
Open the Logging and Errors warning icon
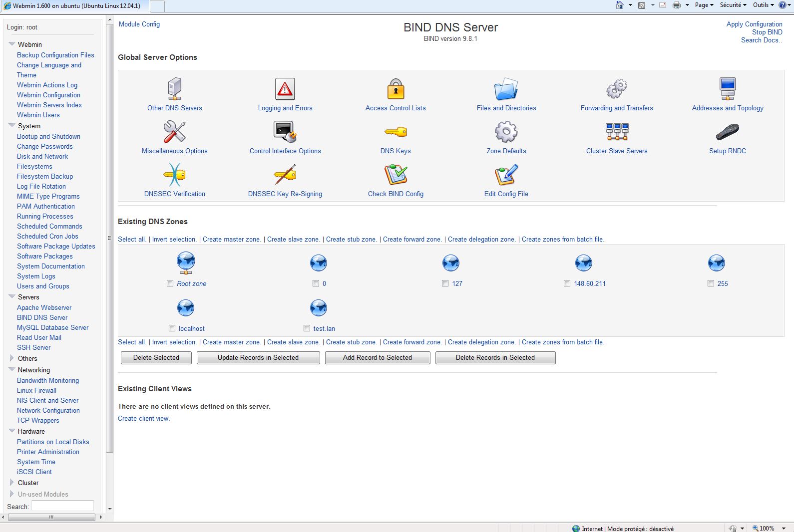pos(285,89)
